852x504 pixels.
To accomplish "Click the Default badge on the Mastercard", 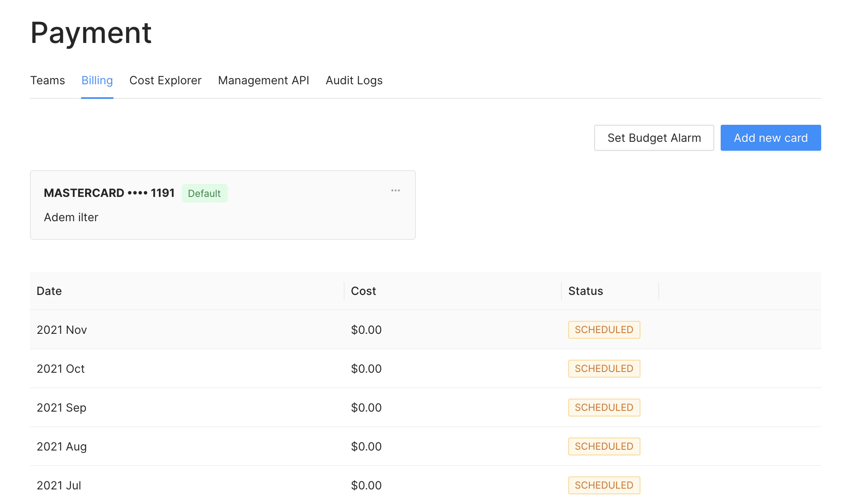I will 204,193.
